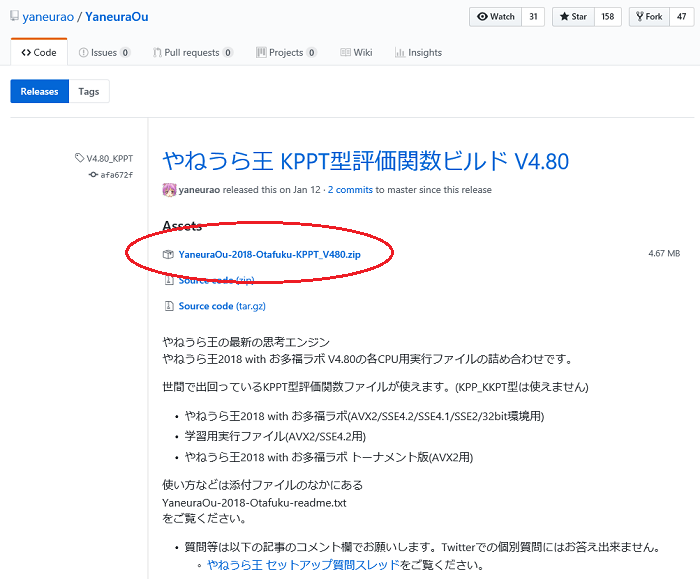Open the Issues tab

(104, 52)
